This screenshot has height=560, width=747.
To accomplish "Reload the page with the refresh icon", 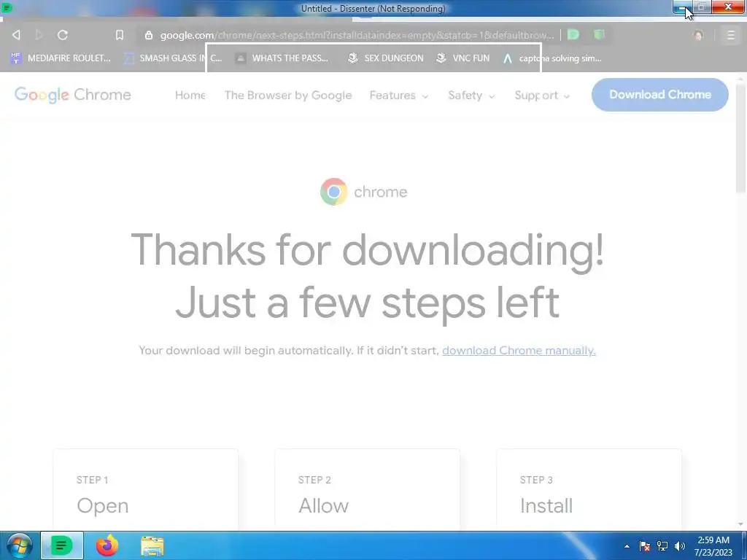I will (63, 35).
